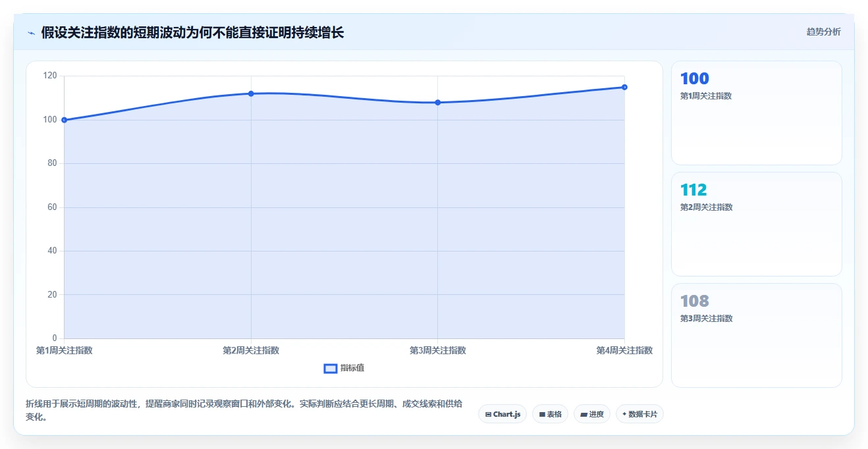Click the icon inside Chart.js tag
Viewport: 868px width, 449px height.
point(488,415)
